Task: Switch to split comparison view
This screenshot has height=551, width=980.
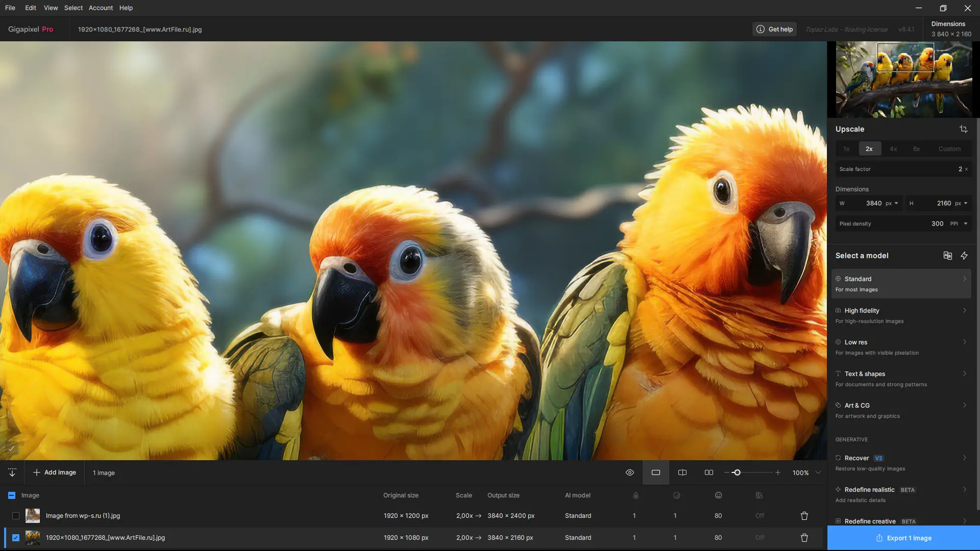Action: click(682, 472)
